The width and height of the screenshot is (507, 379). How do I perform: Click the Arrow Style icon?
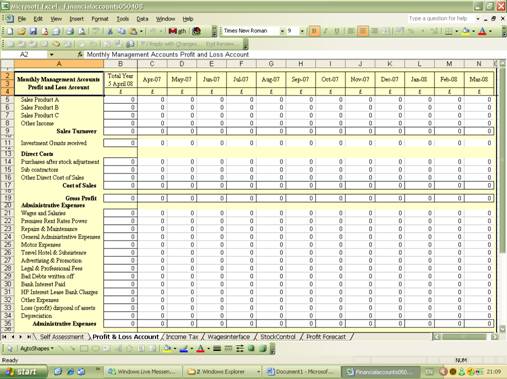[240, 348]
